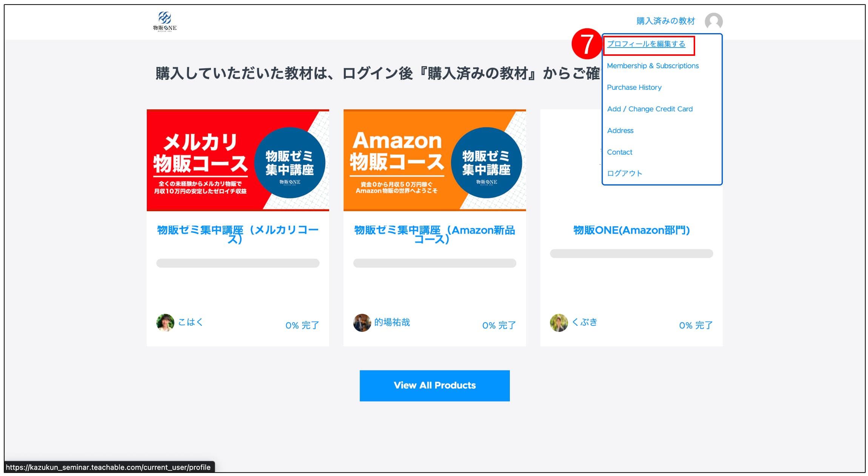Click the View All Products button
868x476 pixels.
pos(434,385)
